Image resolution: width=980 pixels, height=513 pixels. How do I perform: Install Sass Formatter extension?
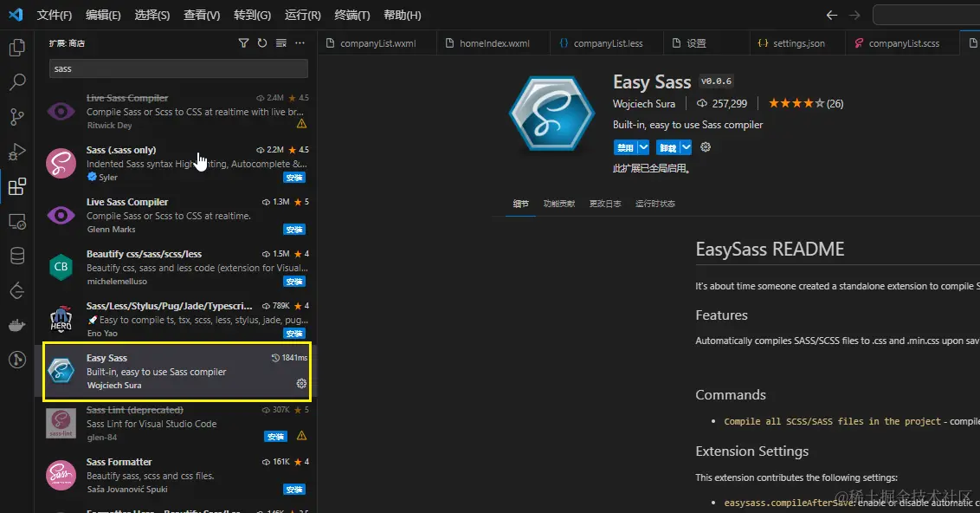294,490
